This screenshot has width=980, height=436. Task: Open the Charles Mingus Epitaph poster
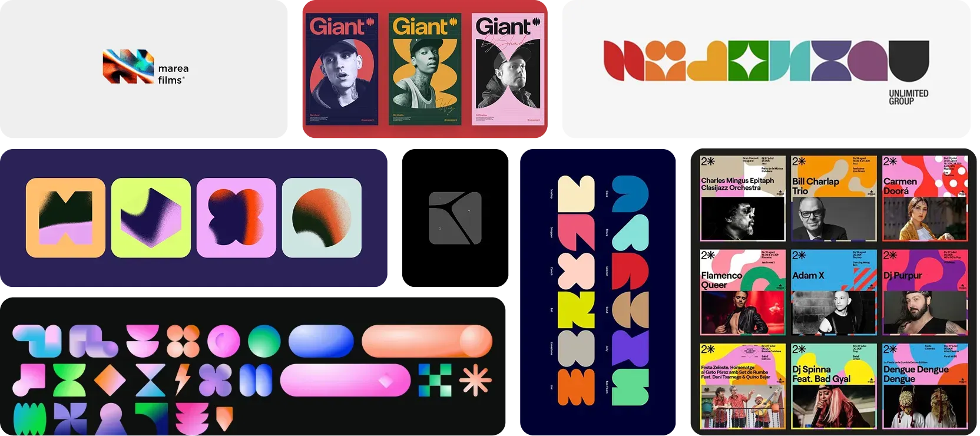743,199
